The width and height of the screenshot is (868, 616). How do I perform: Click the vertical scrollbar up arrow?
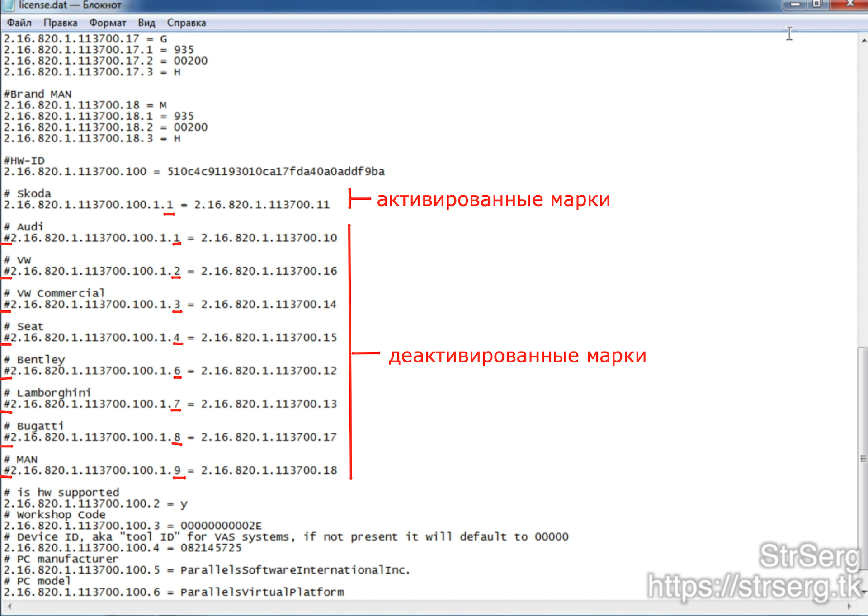pos(863,41)
